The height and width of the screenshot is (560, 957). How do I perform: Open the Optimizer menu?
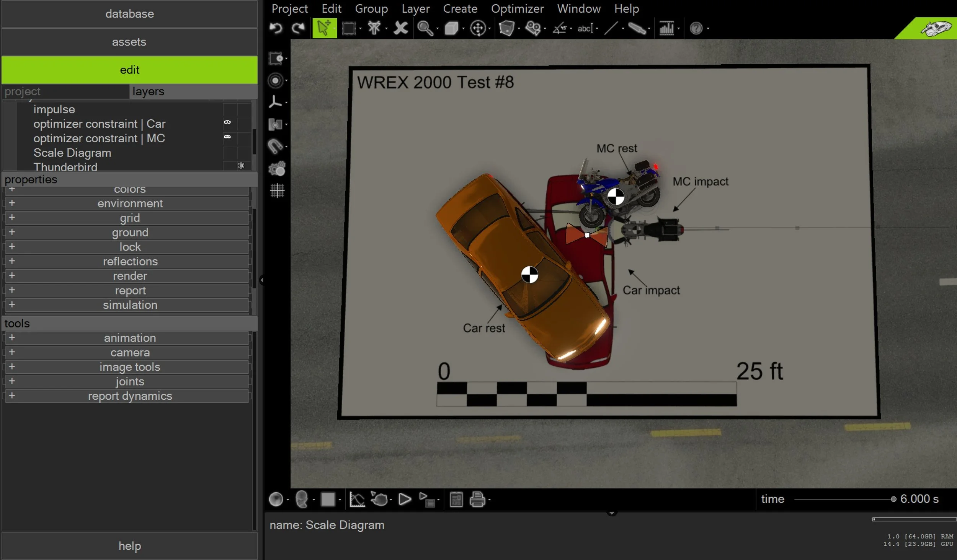tap(517, 8)
